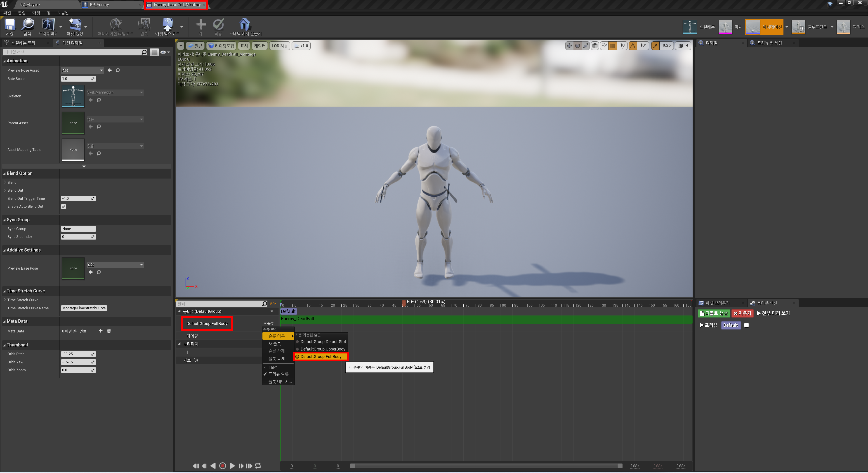This screenshot has height=473, width=868.
Task: Click Preview All (전부 미리 보기) button
Action: coord(773,313)
